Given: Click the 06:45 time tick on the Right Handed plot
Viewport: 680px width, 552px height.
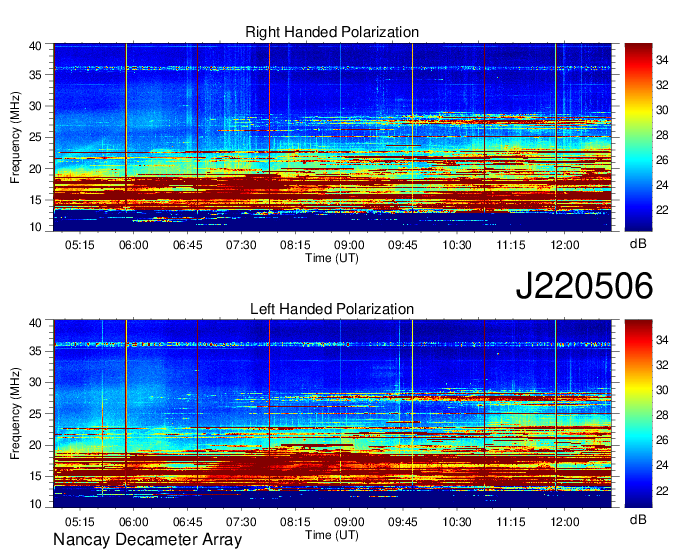Looking at the screenshot, I should (187, 245).
